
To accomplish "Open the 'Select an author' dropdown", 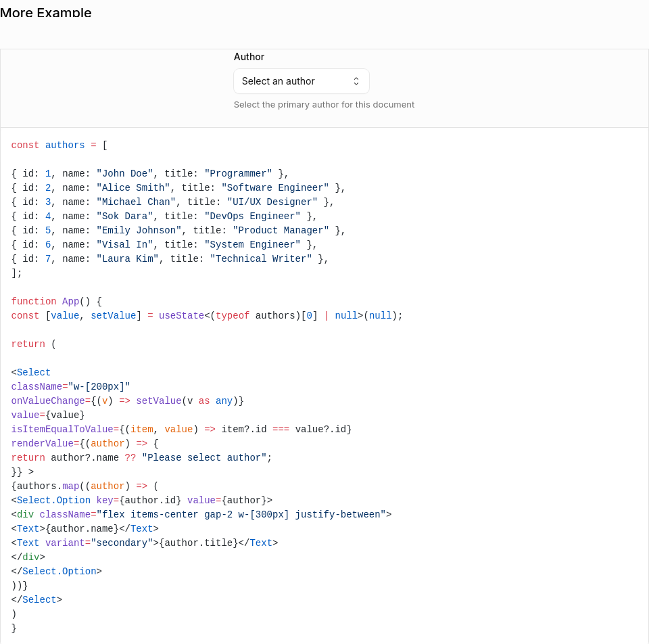I will click(x=302, y=81).
